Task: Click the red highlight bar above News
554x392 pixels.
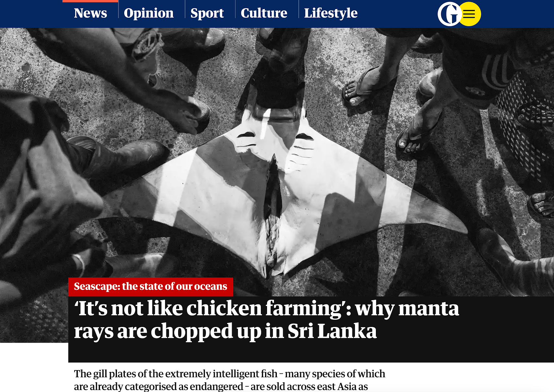Action: coord(90,1)
